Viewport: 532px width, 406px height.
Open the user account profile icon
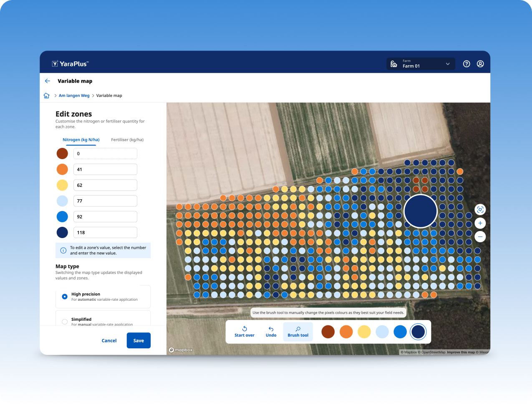480,64
